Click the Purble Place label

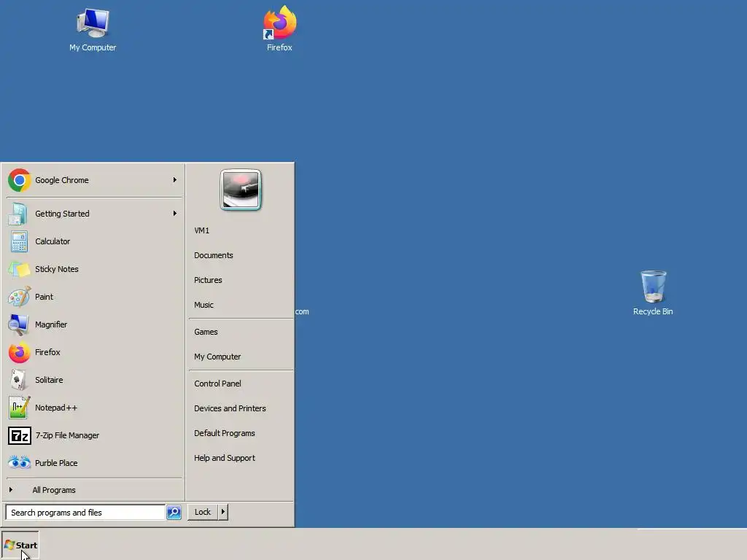(56, 463)
